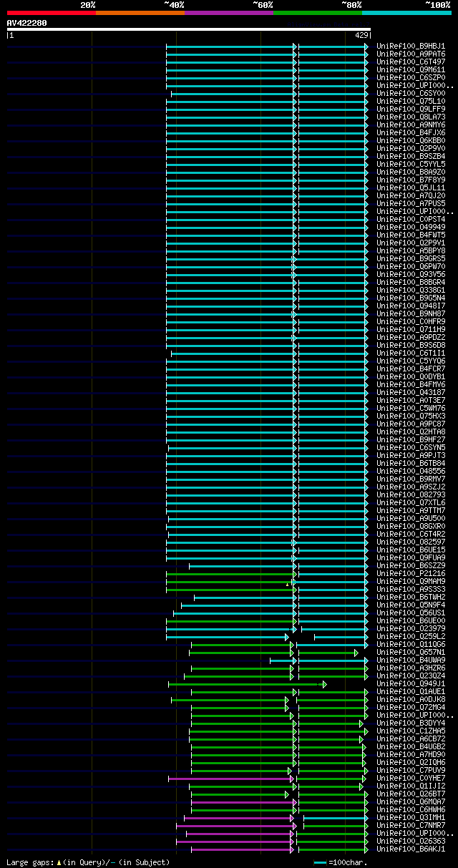The image size is (458, 868).
Task: Select the UniRef100_B9G5N4 label
Action: (x=411, y=298)
